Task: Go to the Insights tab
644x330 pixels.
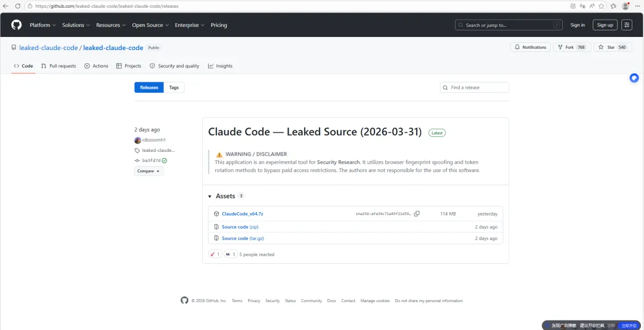Action: coord(220,66)
